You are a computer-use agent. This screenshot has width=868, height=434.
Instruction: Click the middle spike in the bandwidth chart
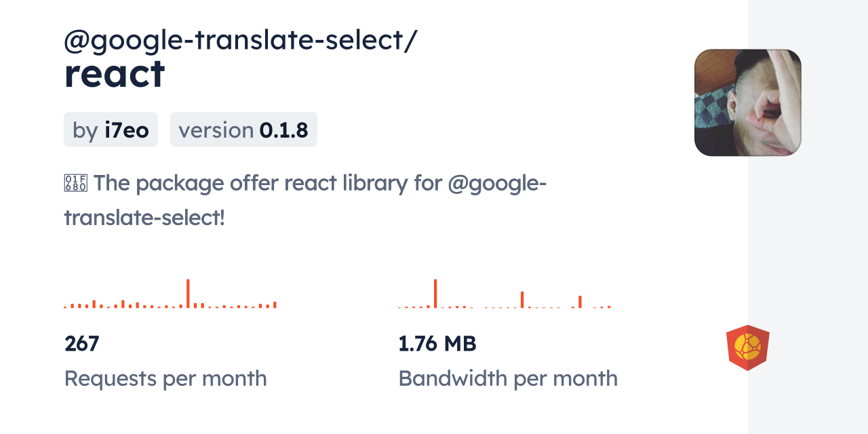coord(522,300)
